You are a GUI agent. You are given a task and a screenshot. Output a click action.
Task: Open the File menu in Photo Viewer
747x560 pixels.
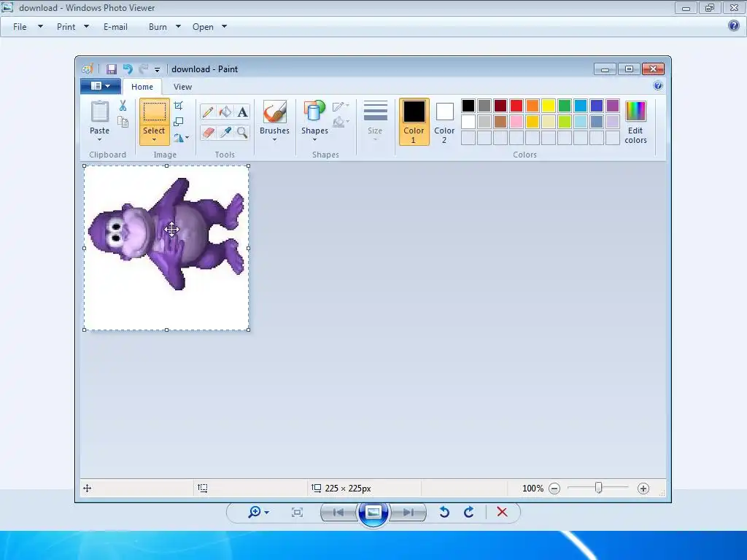click(28, 27)
